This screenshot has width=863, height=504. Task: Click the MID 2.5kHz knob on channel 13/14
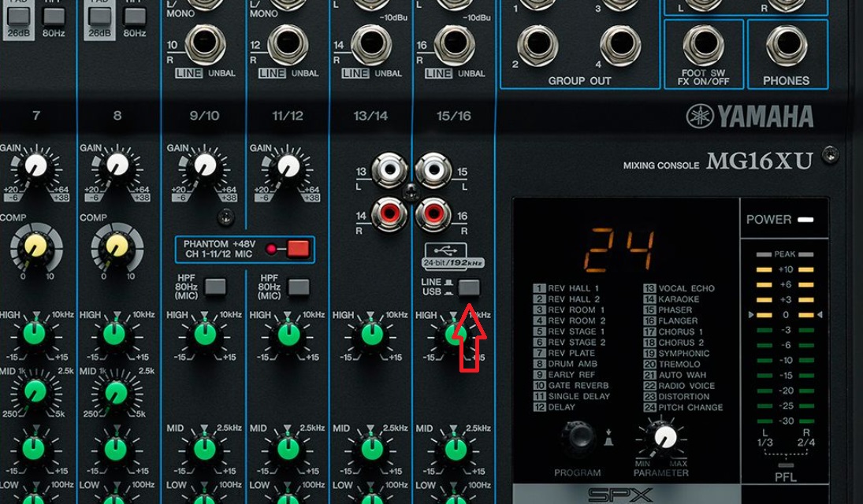tap(371, 448)
